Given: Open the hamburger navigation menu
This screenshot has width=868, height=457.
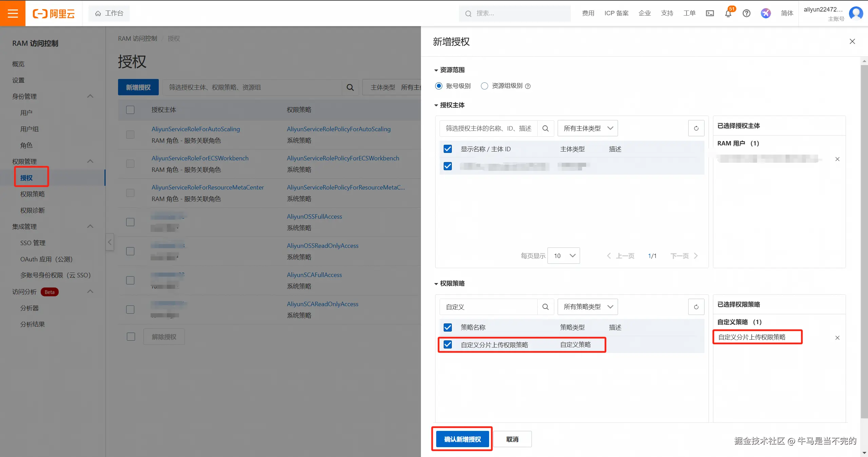Looking at the screenshot, I should [x=13, y=13].
